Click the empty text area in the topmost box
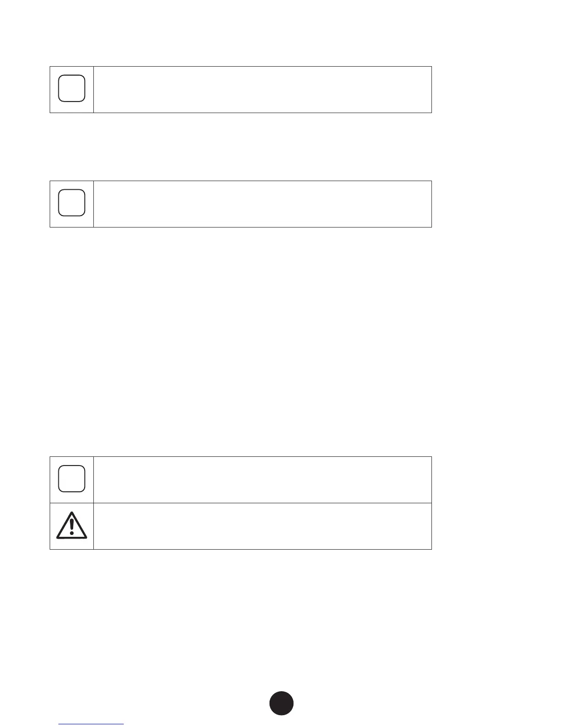Screen dimensions: 563x728 (262, 90)
